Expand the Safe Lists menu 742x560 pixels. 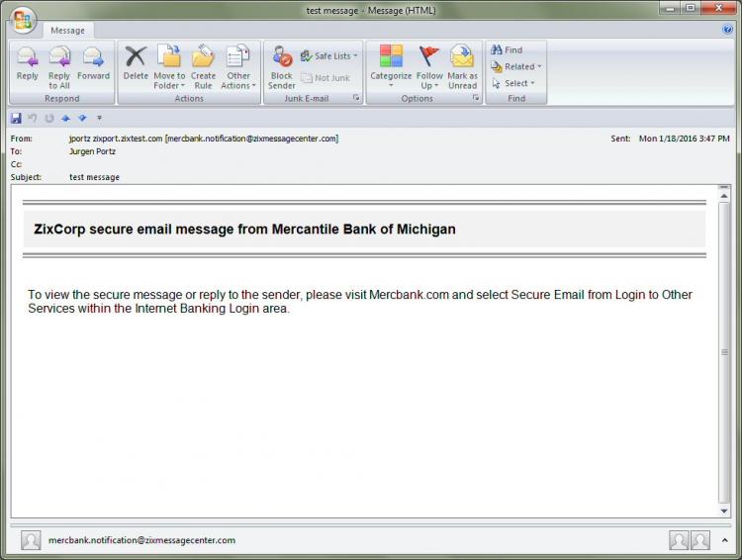329,55
